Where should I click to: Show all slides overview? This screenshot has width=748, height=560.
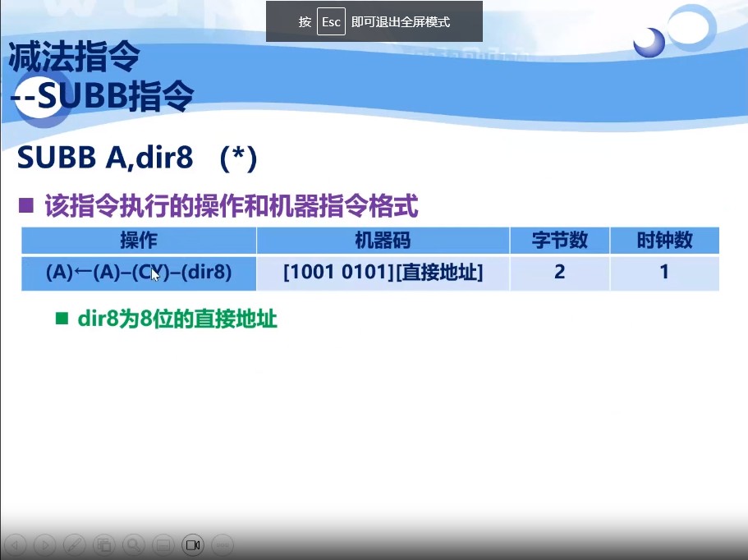[104, 544]
